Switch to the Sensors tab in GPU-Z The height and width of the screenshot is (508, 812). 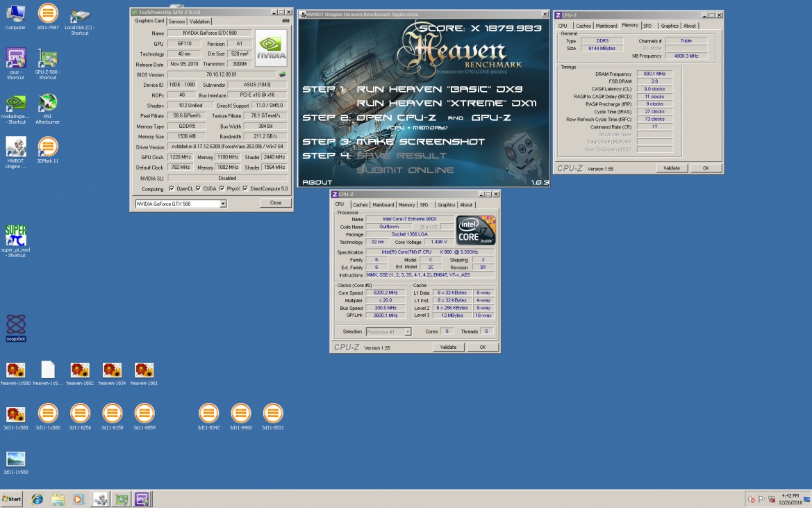177,22
